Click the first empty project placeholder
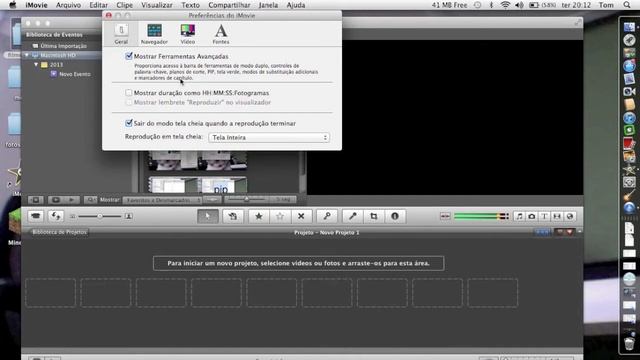The height and width of the screenshot is (360, 640). point(50,293)
